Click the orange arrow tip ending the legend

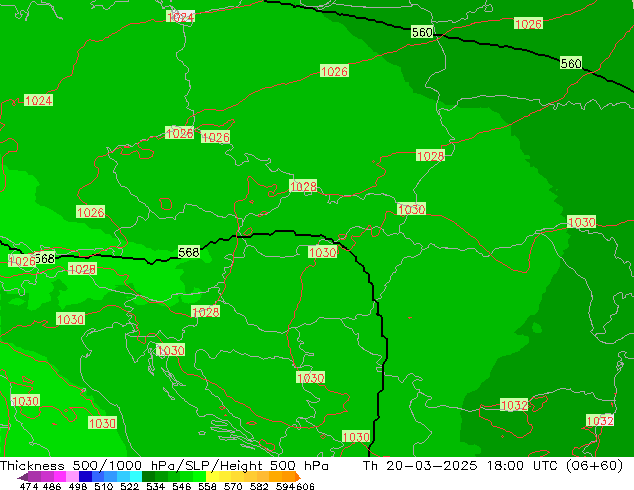(298, 477)
